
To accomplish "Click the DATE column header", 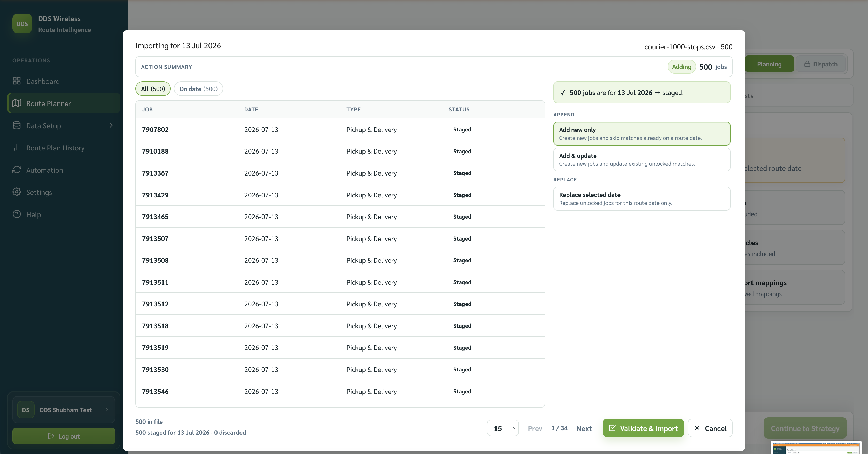I will click(x=251, y=109).
